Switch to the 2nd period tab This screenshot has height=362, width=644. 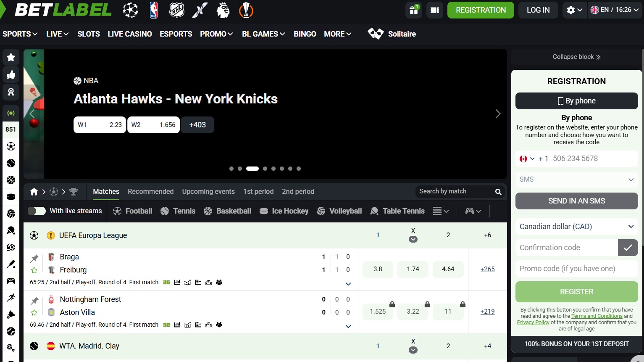[x=298, y=192]
